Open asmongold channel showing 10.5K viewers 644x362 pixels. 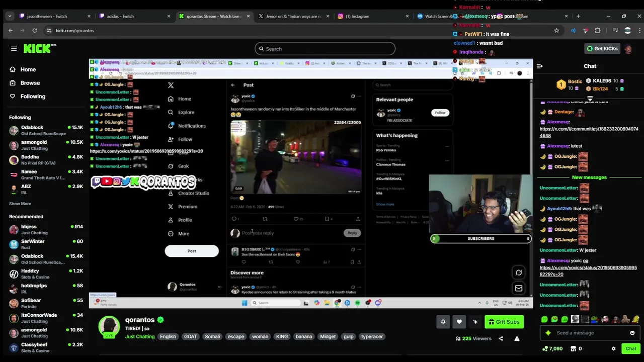coord(46,145)
